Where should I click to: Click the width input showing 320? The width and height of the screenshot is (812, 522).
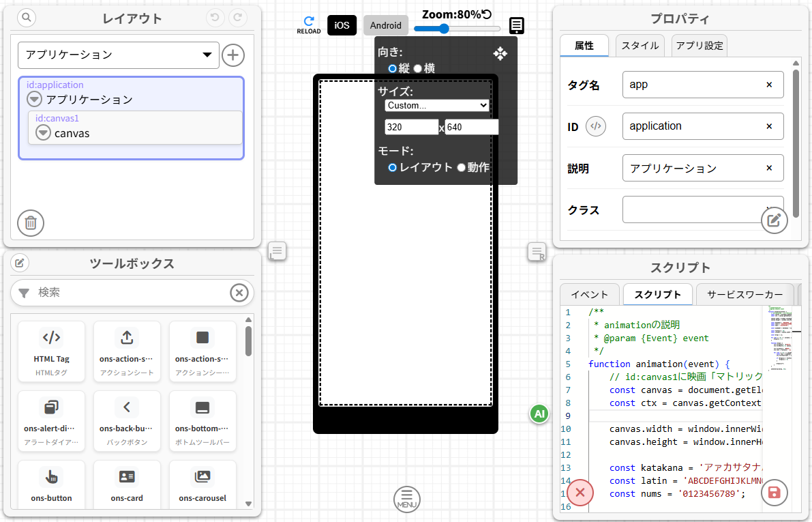pos(412,127)
